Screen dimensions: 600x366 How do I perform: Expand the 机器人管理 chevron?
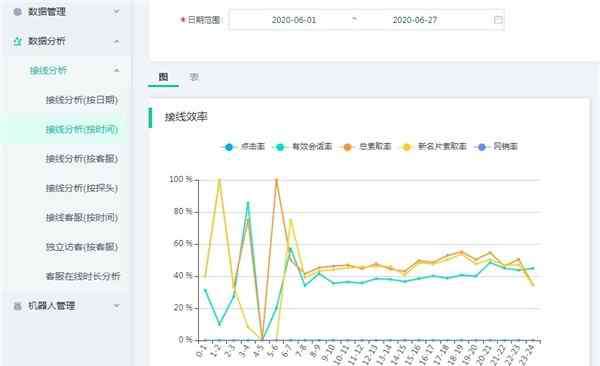pyautogui.click(x=116, y=306)
